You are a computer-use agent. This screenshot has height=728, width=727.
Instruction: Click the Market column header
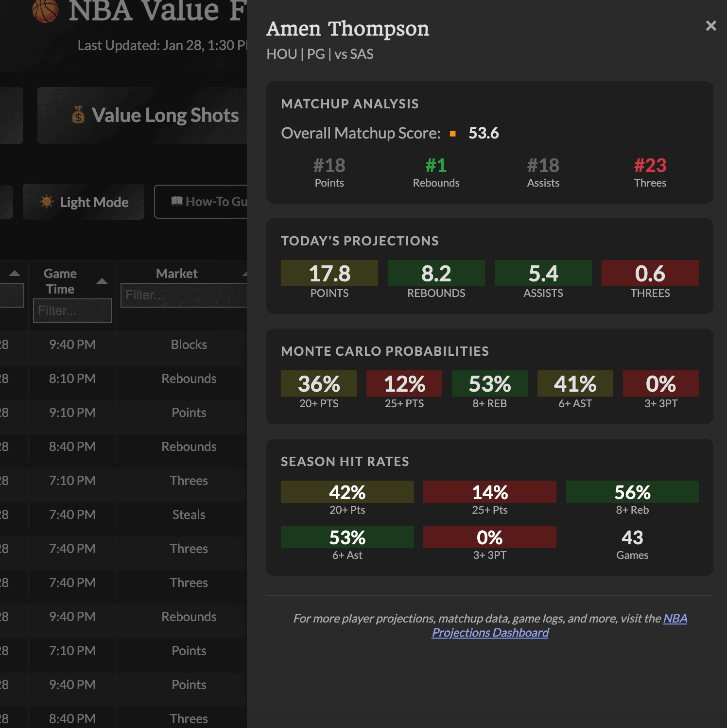pyautogui.click(x=177, y=274)
